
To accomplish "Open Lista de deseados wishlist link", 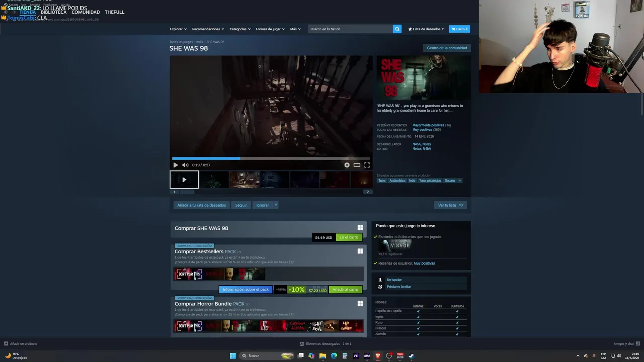I will click(x=426, y=29).
